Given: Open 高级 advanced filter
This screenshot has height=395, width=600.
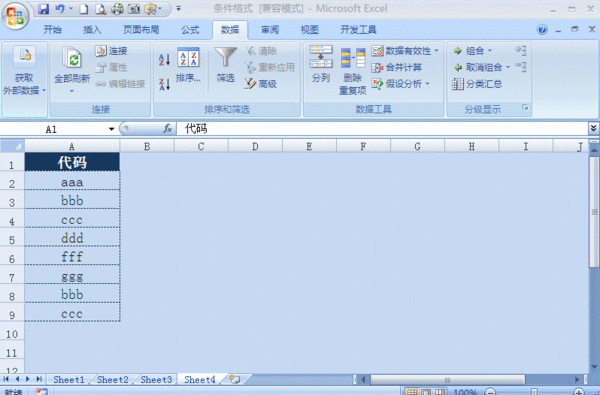Looking at the screenshot, I should [x=261, y=84].
